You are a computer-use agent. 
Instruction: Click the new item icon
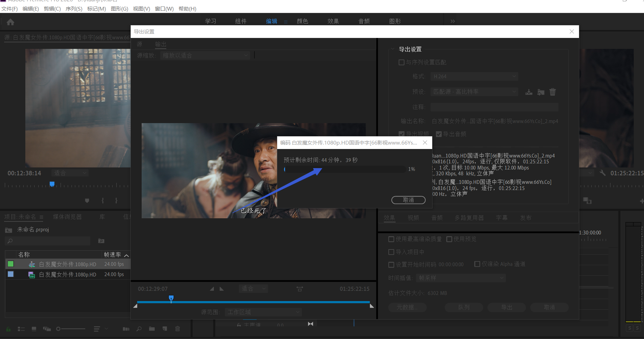pyautogui.click(x=165, y=329)
